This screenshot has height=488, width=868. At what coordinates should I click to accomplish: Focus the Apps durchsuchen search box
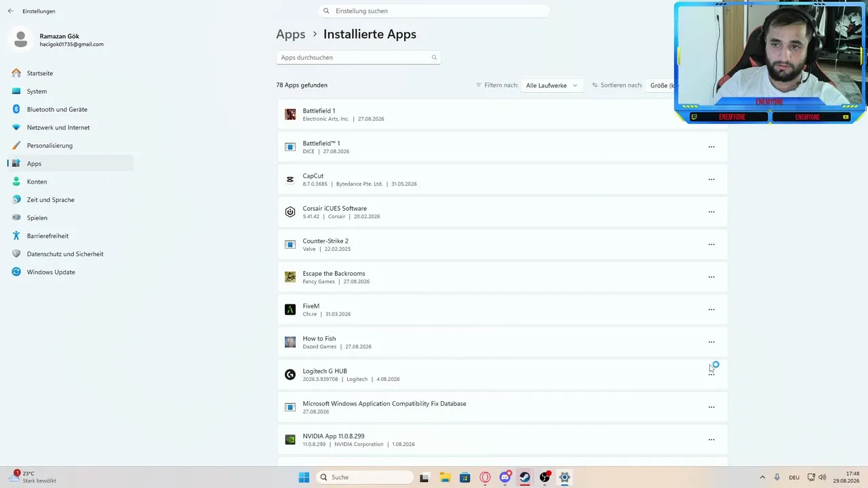click(359, 58)
